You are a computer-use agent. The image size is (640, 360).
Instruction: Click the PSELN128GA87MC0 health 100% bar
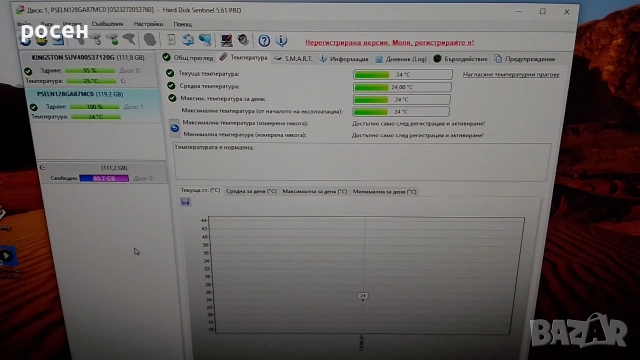[x=95, y=107]
